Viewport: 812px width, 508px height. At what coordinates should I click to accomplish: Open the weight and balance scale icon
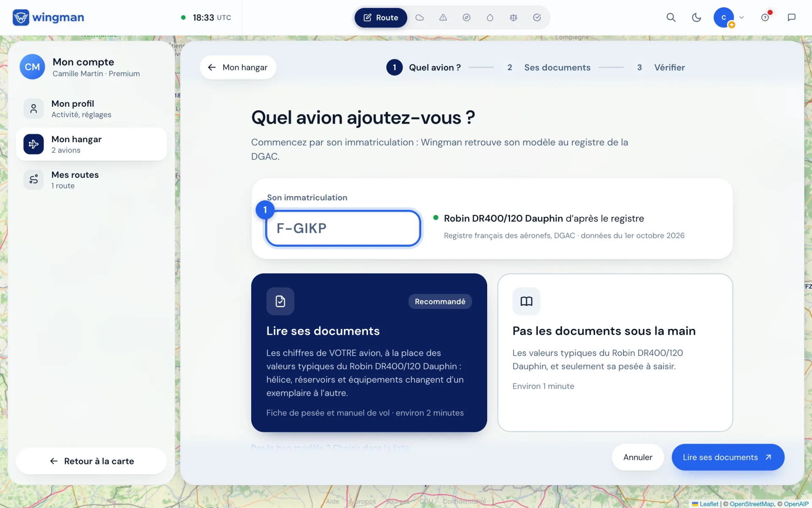point(513,17)
